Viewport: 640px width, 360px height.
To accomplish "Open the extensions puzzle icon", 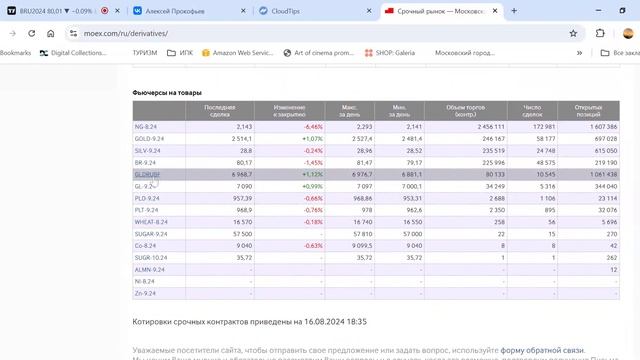I will point(600,33).
